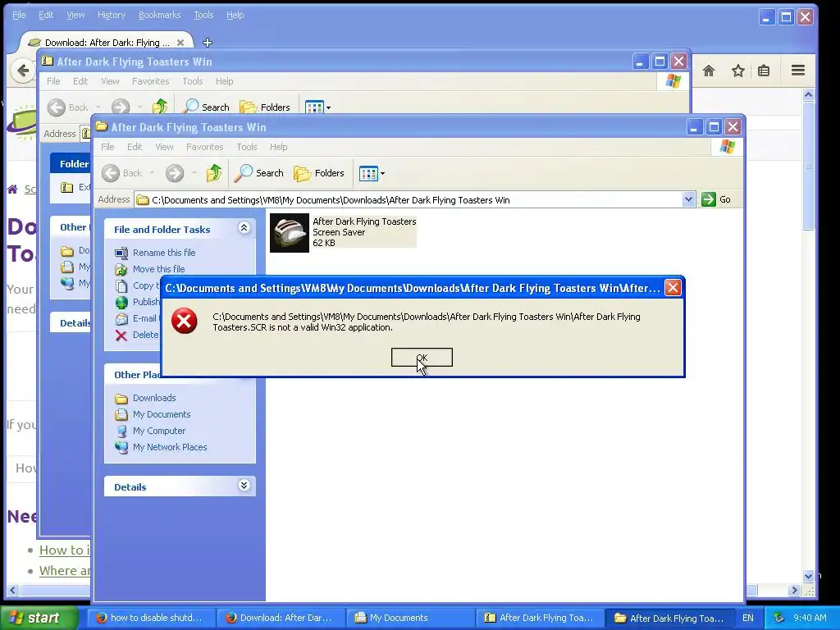Click Search in the back zip Explorer window
840x630 pixels.
(x=206, y=107)
